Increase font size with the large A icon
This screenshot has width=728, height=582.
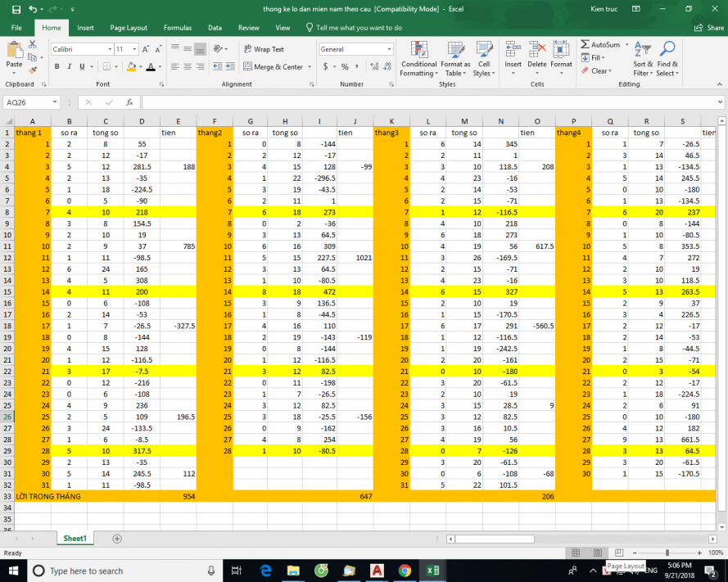point(145,49)
